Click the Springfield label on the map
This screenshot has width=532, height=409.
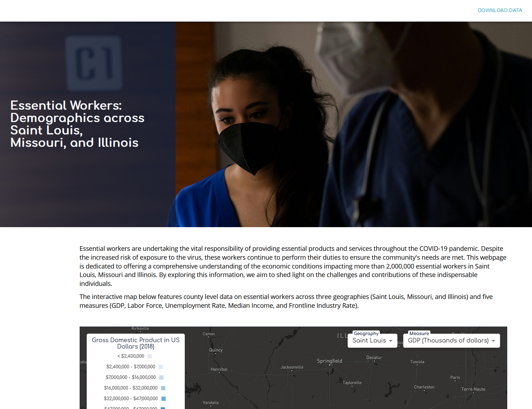[329, 361]
